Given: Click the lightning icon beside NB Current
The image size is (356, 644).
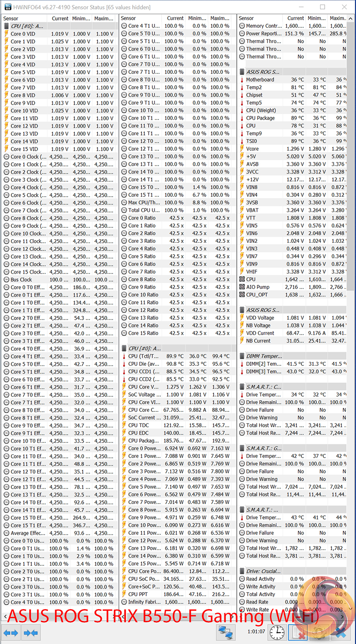Looking at the screenshot, I should point(242,340).
